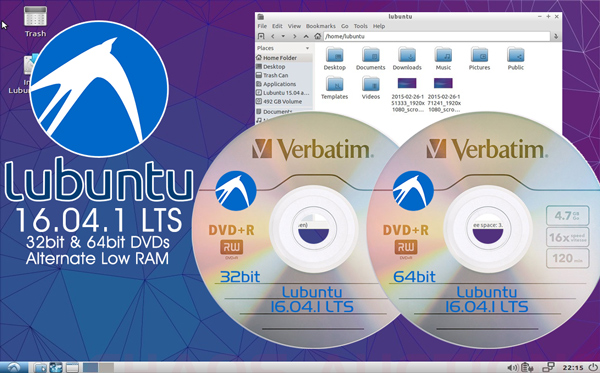This screenshot has width=600, height=373.
Task: Click the home folder toolbar icon
Action: [317, 36]
